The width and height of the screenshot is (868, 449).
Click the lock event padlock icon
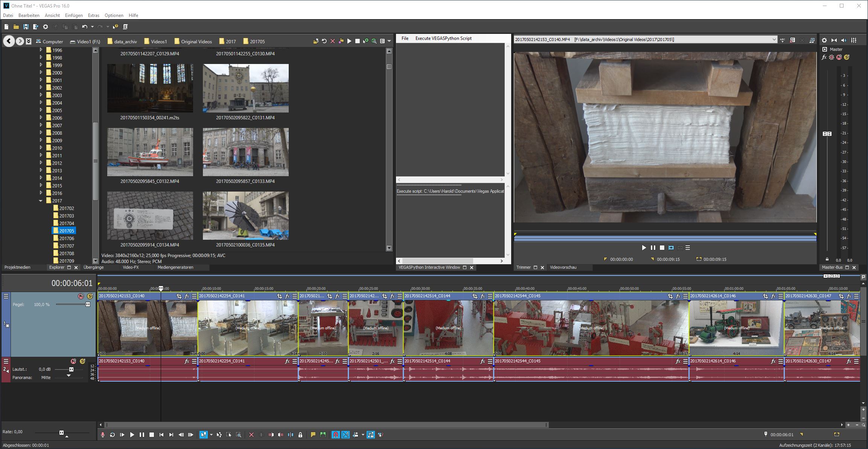click(300, 435)
